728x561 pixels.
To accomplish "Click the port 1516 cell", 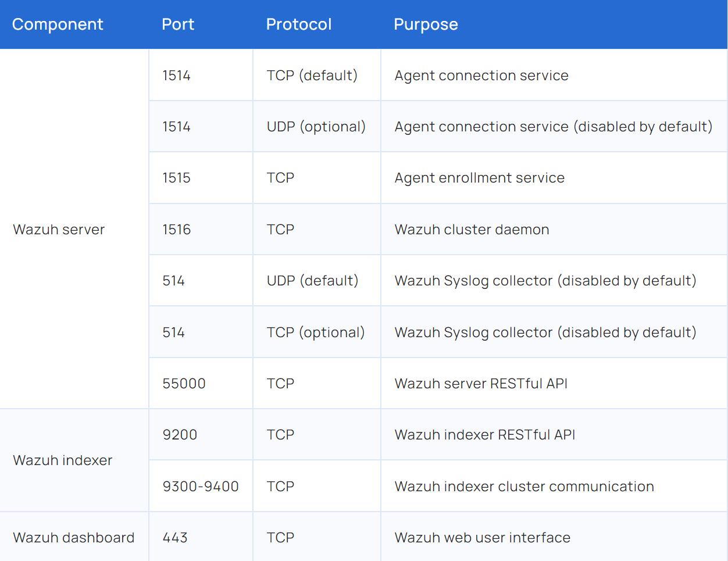I will tap(177, 230).
